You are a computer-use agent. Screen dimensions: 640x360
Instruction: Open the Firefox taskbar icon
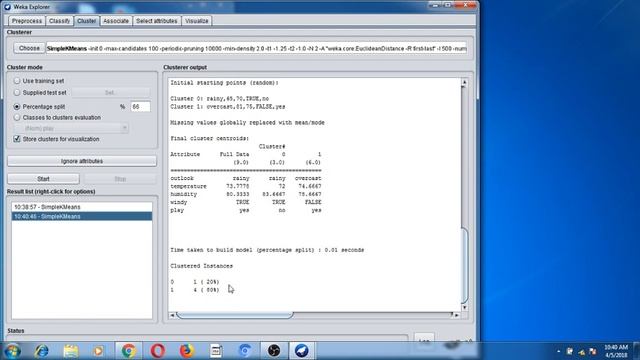coord(187,351)
